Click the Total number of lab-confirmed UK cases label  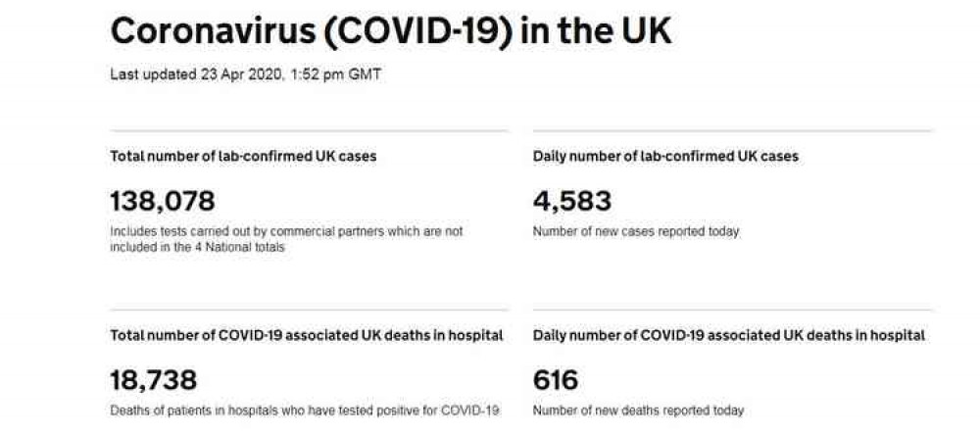pyautogui.click(x=243, y=156)
